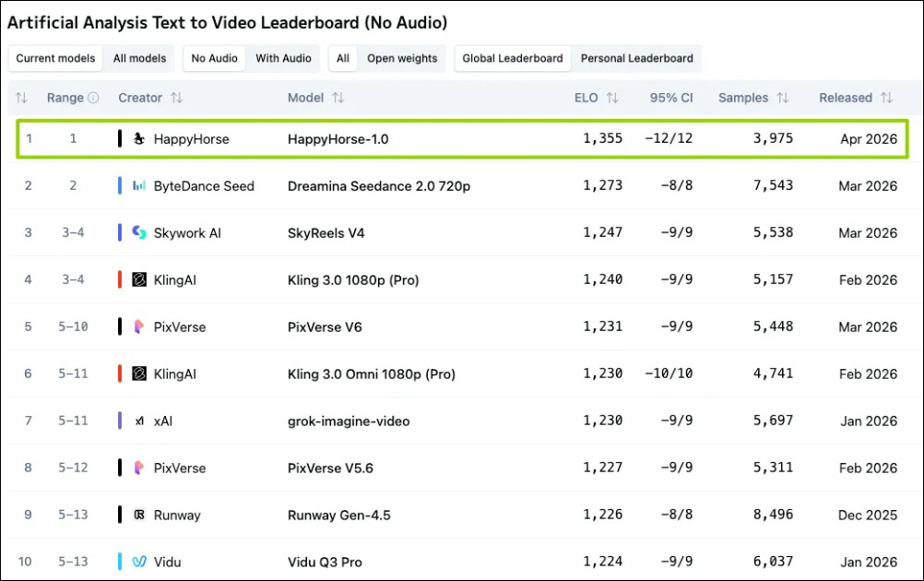Sort table by ELO column arrows
This screenshot has width=924, height=581.
(612, 98)
